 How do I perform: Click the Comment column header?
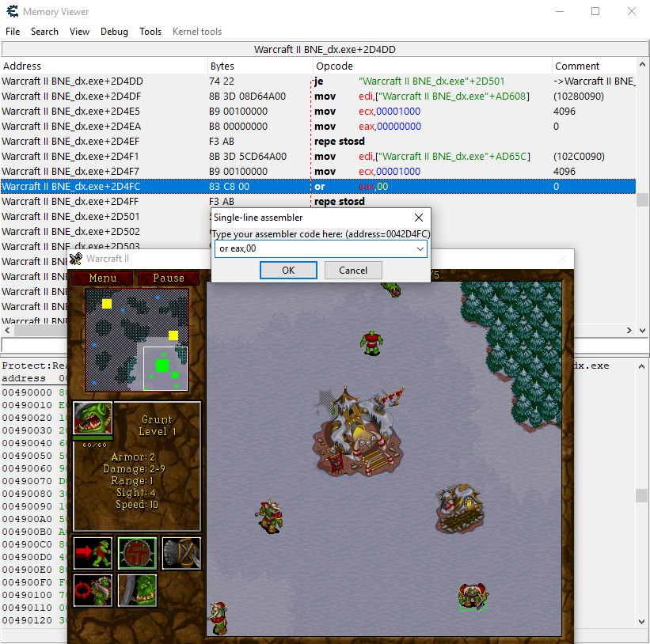point(594,66)
